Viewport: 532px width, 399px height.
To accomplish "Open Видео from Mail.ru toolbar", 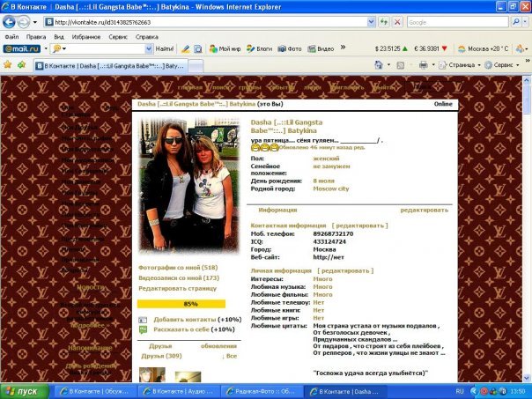I will 321,48.
